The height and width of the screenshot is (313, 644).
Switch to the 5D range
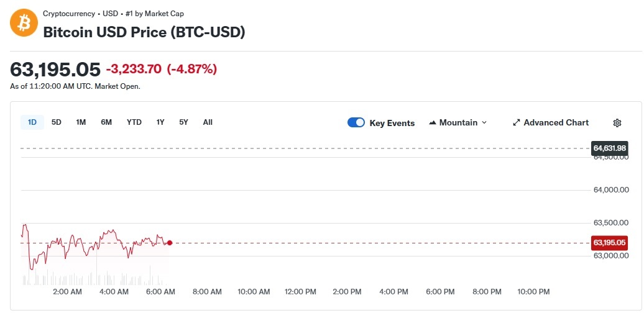pyautogui.click(x=57, y=122)
